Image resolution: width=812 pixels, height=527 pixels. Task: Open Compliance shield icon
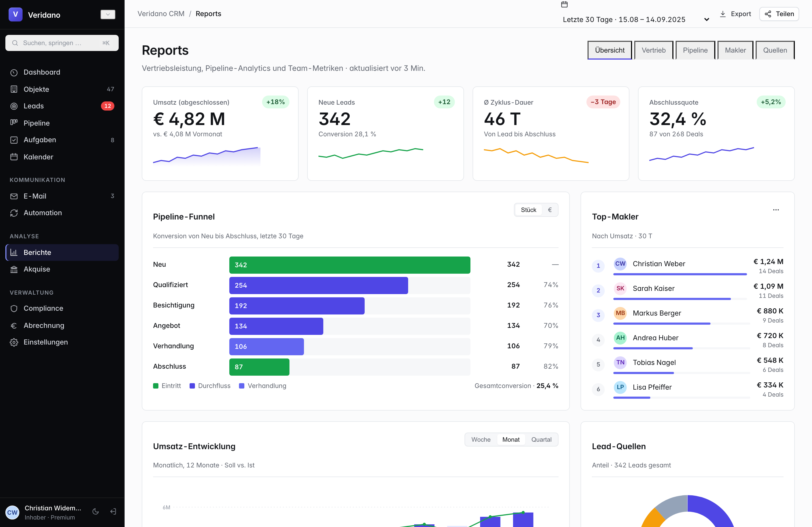pos(14,309)
